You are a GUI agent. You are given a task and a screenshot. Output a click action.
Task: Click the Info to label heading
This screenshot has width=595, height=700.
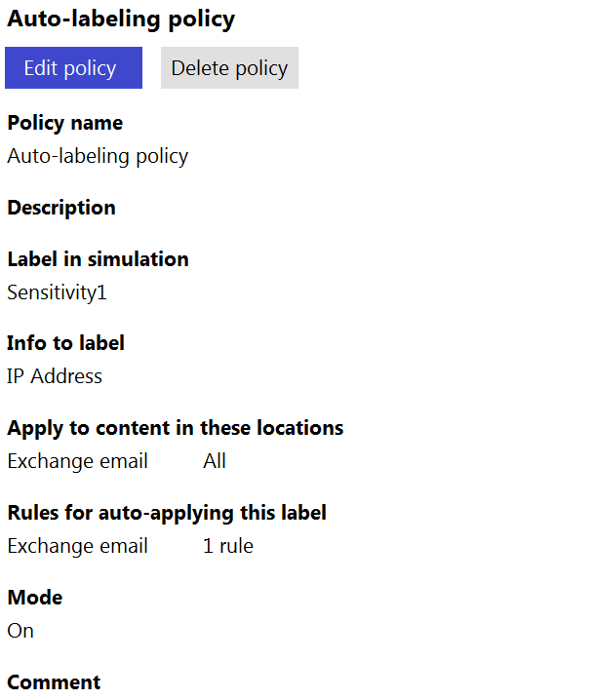click(x=65, y=343)
